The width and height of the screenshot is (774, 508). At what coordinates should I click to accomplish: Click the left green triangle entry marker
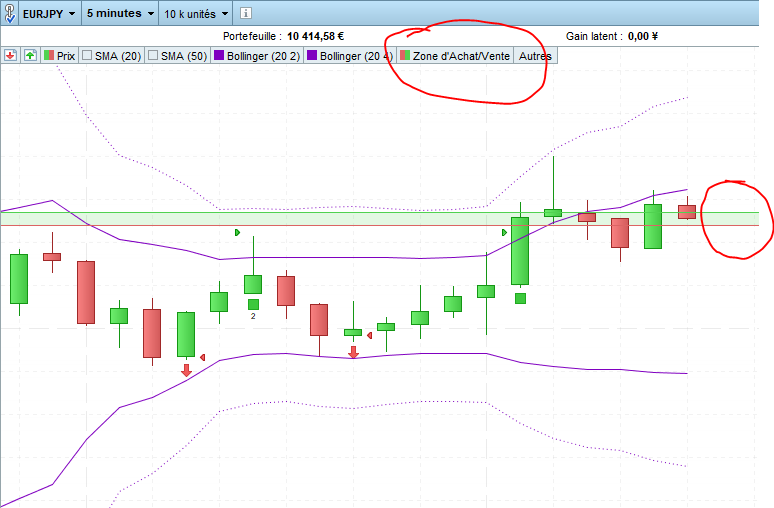tap(237, 233)
